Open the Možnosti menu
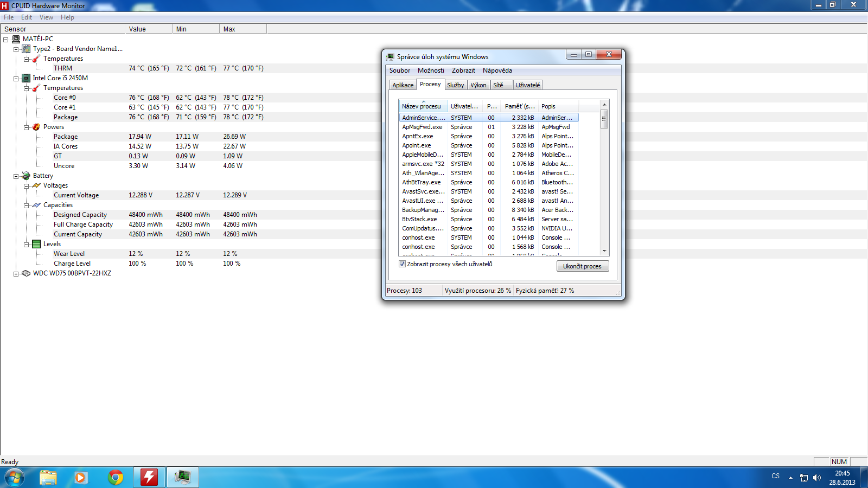868x488 pixels. (x=431, y=70)
